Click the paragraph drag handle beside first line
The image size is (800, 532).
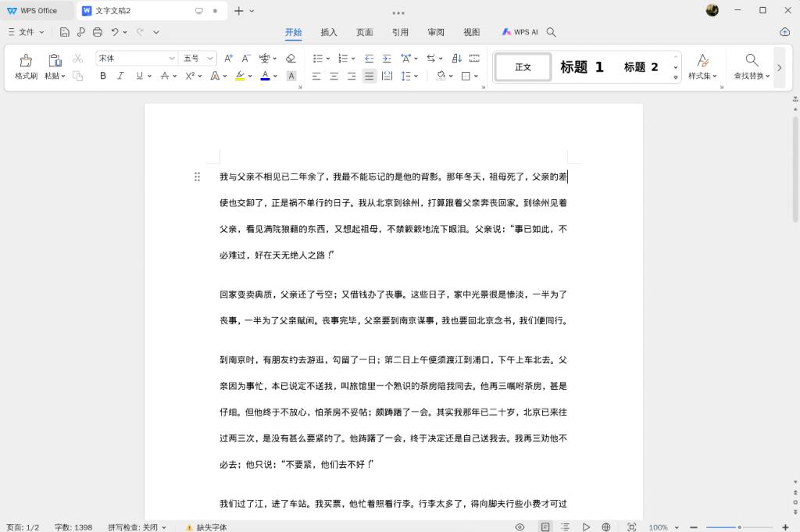(x=197, y=177)
